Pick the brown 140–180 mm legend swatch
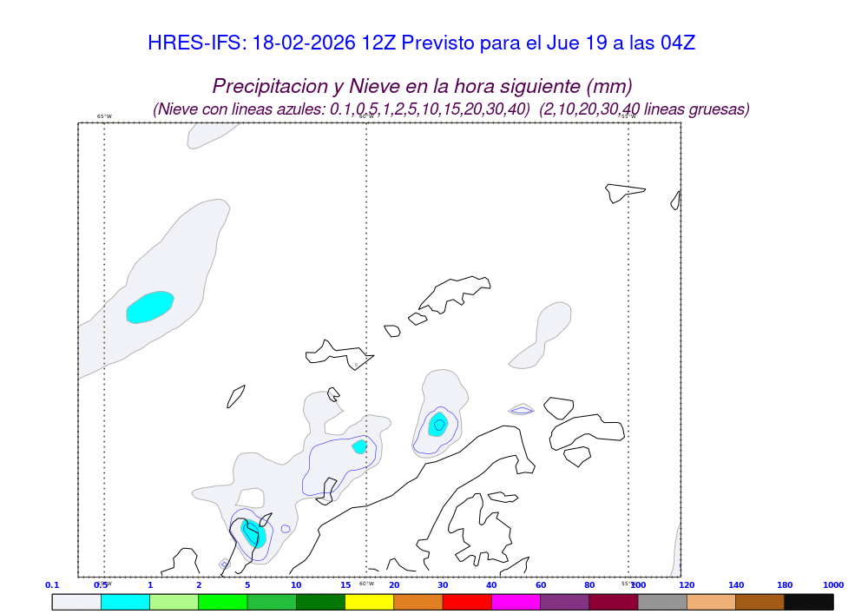868x614 pixels. 759,601
